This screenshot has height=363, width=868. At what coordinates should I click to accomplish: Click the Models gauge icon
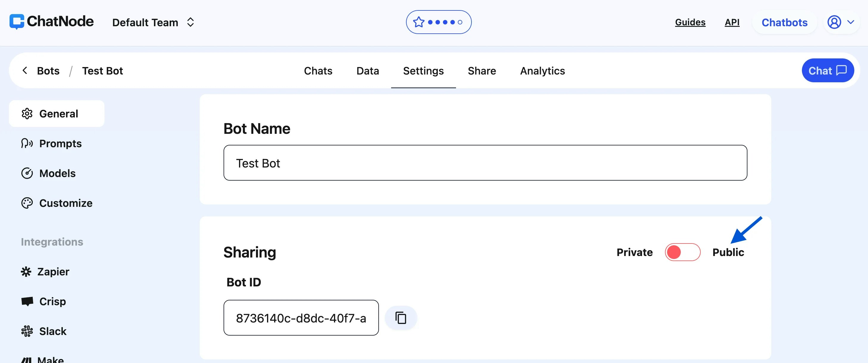pos(26,173)
